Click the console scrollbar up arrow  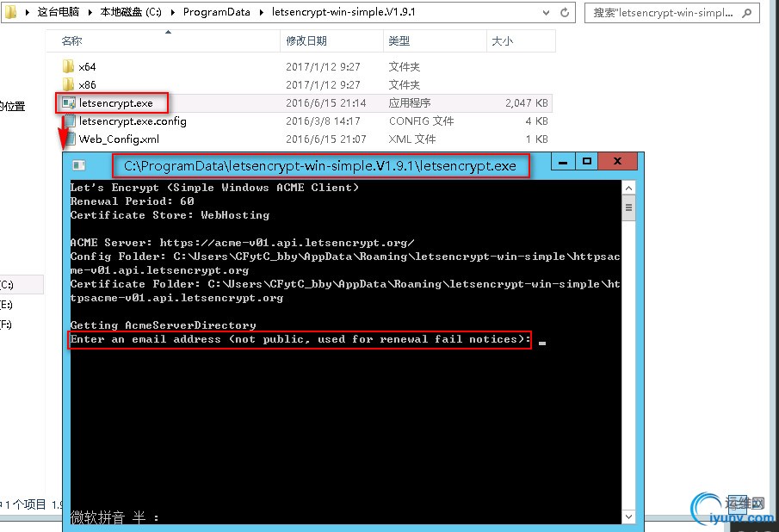click(628, 188)
